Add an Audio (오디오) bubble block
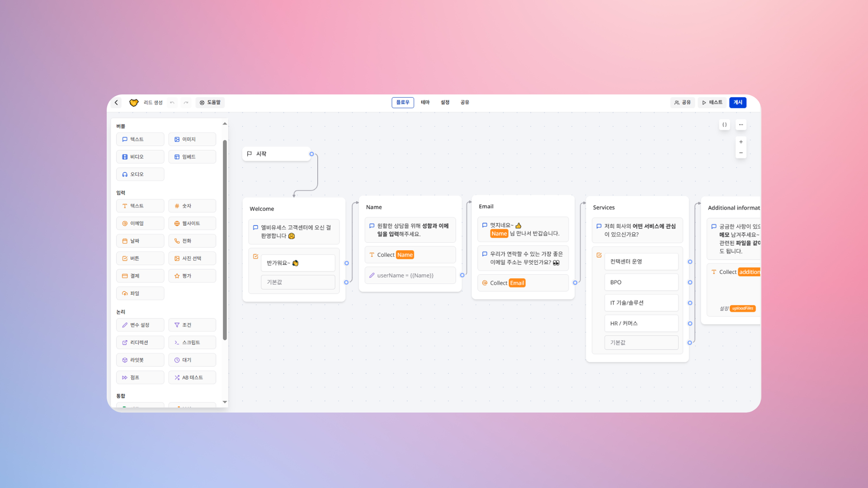The image size is (868, 488). point(140,174)
